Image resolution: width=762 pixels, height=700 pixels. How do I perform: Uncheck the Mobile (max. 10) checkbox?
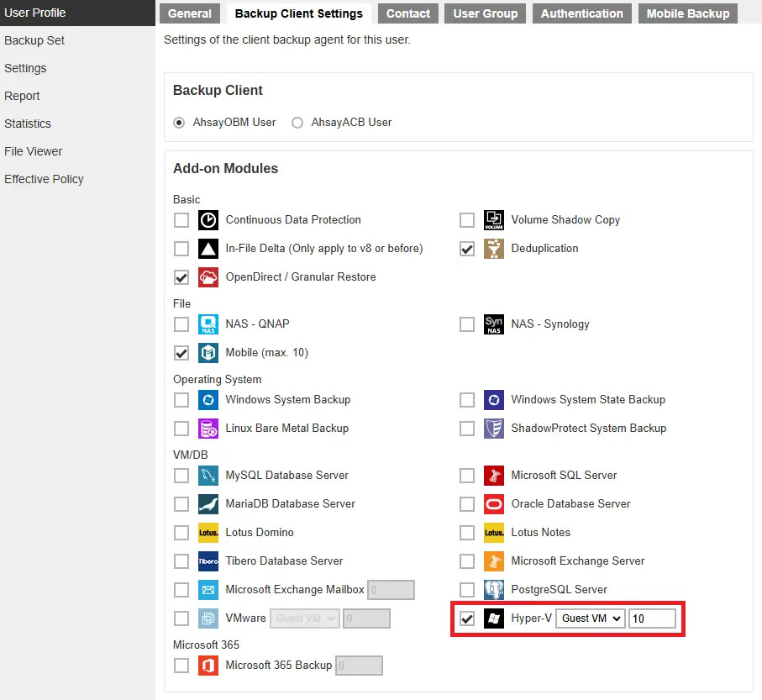tap(181, 353)
